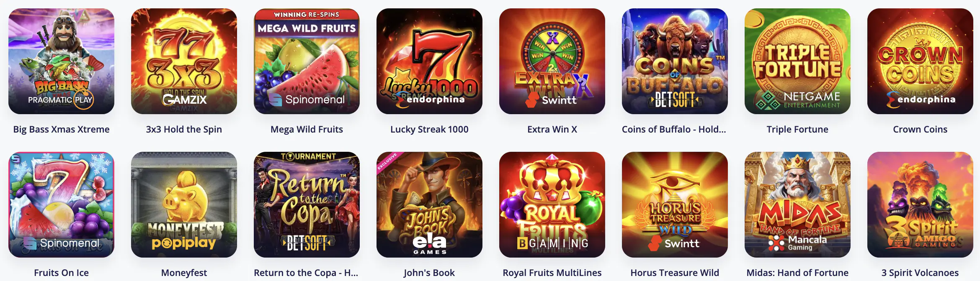Open the 3 Spirit Volcanoes game image

(x=920, y=204)
